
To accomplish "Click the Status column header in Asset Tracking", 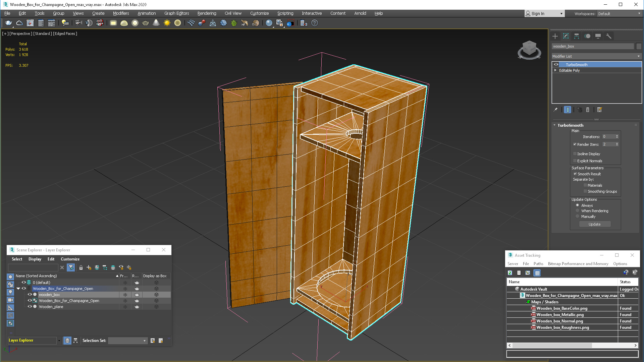I will [628, 282].
